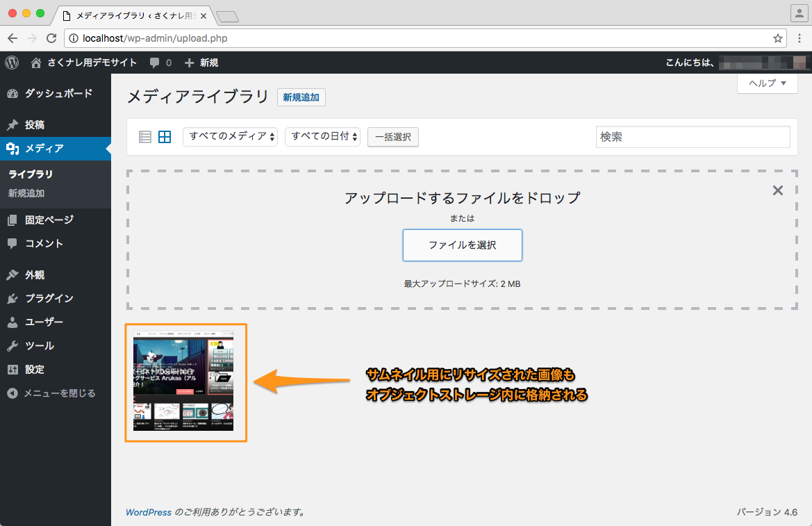Viewport: 812px width, 526px height.
Task: Click the ファイルを選択 button
Action: 463,245
